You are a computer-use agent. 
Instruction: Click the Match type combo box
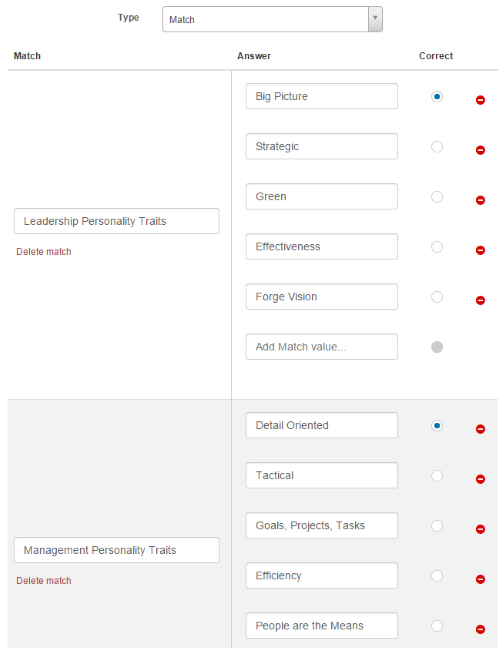coord(272,19)
